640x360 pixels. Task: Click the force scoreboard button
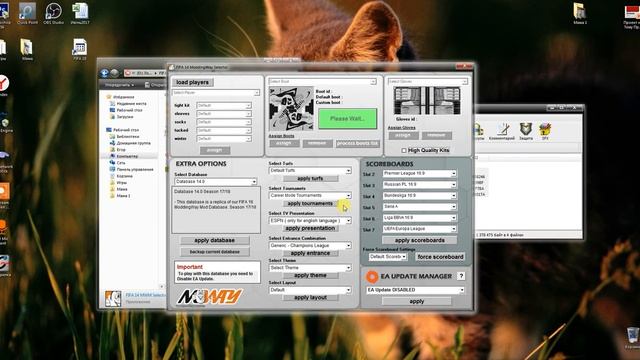click(440, 257)
